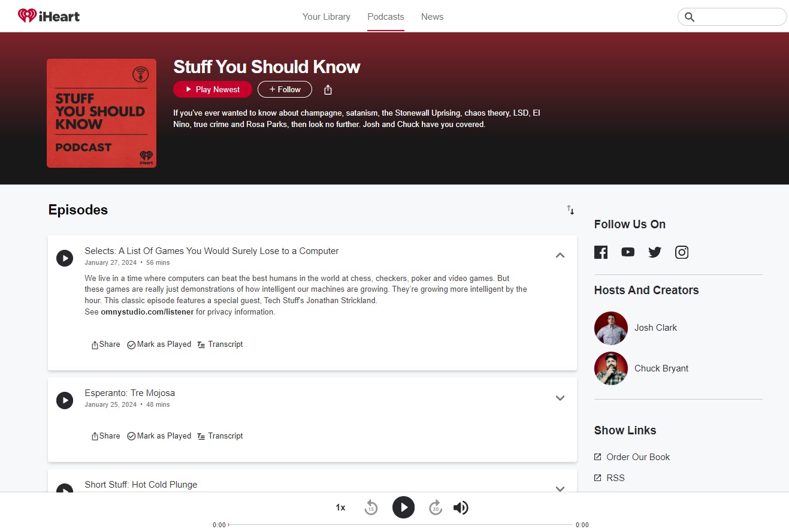Collapse the computer games episode description
Image resolution: width=789 pixels, height=532 pixels.
(x=560, y=255)
